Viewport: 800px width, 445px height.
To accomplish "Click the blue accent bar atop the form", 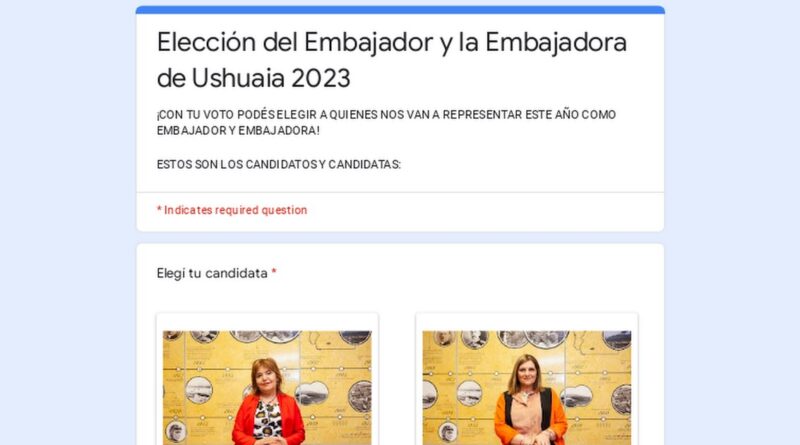I will 400,10.
